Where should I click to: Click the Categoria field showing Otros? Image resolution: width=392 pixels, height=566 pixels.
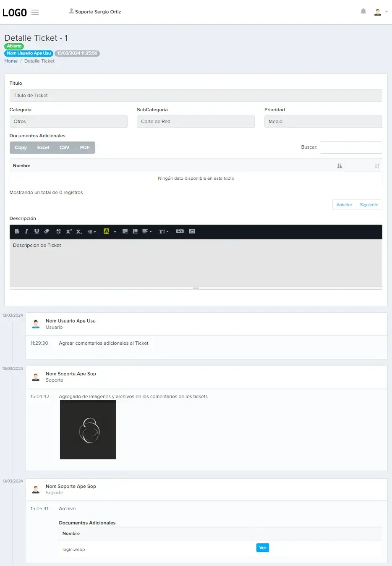(68, 121)
